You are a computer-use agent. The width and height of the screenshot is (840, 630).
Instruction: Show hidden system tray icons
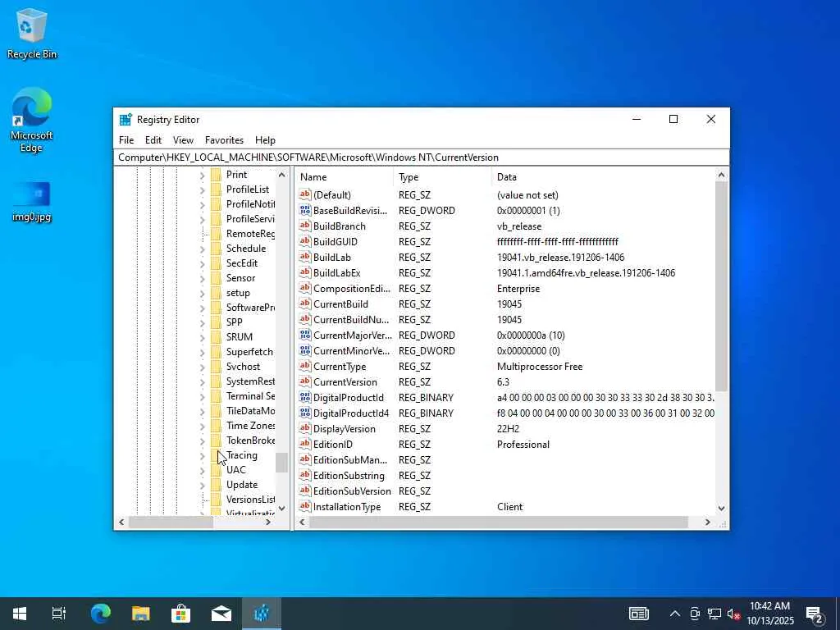[675, 614]
